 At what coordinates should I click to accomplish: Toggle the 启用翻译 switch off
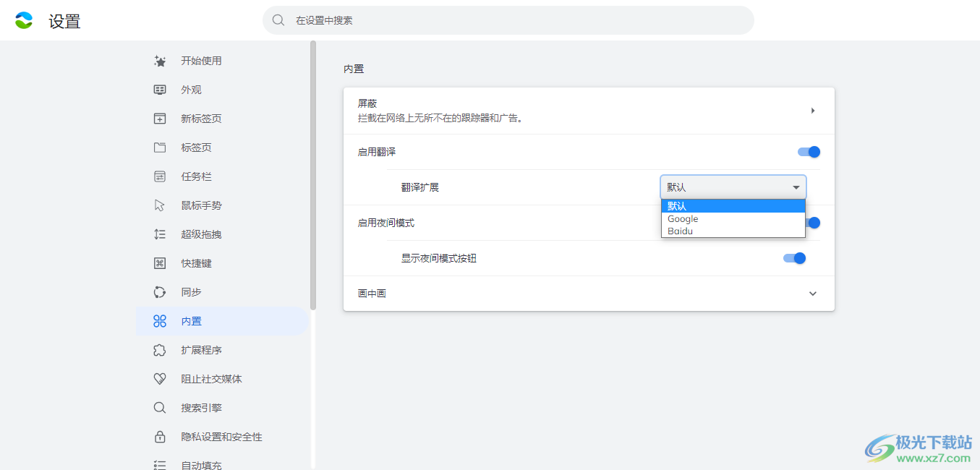click(809, 152)
